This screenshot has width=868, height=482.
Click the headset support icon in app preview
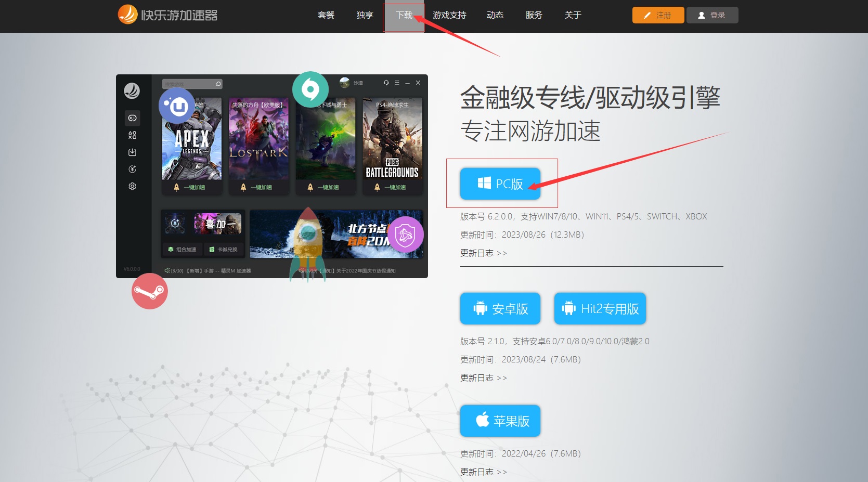[386, 83]
